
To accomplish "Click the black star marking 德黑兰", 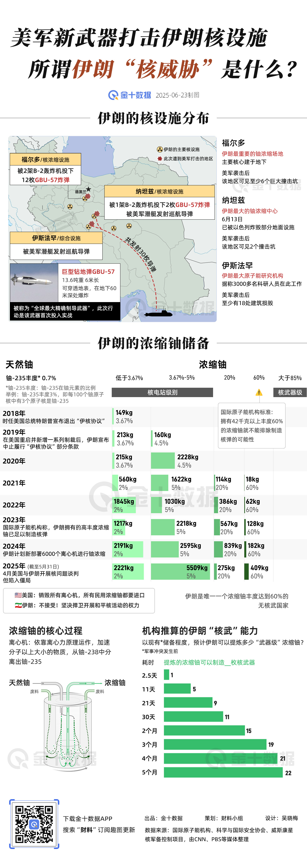I will [88, 189].
